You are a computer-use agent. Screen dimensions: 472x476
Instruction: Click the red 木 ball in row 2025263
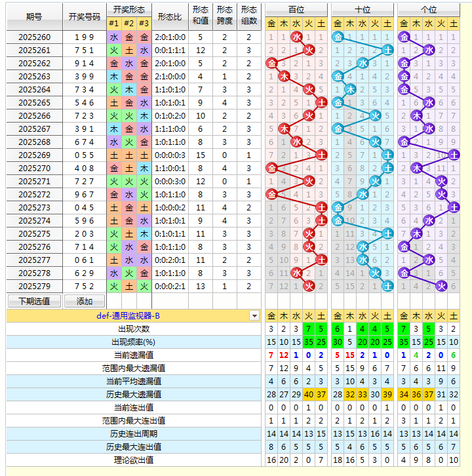click(x=284, y=76)
